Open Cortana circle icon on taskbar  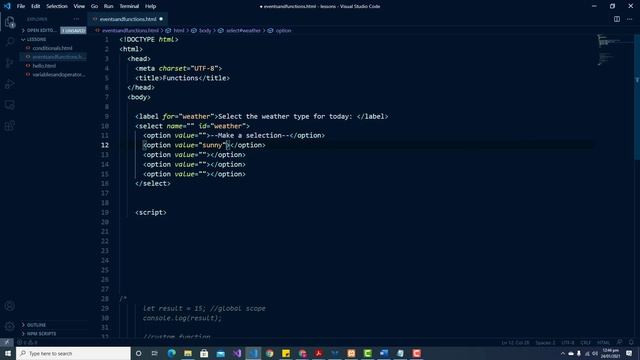[138, 353]
